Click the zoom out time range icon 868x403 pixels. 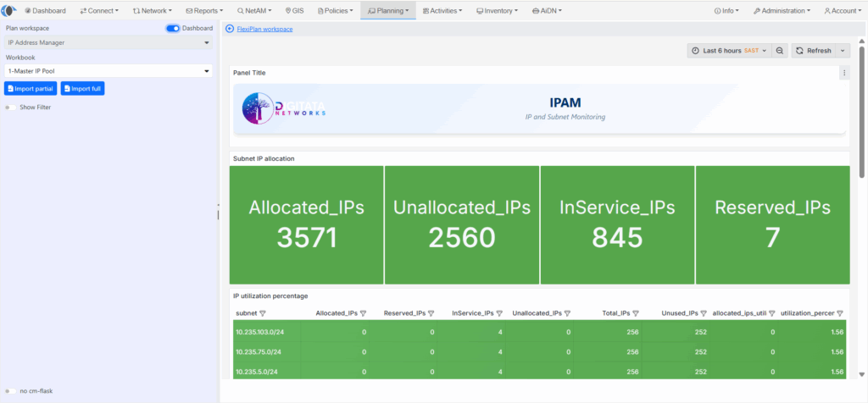(780, 51)
